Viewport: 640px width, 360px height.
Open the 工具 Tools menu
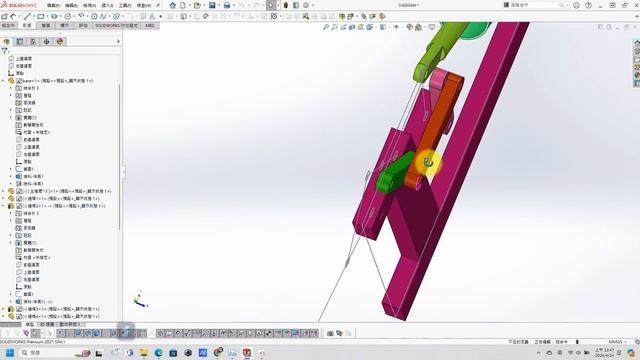pos(125,5)
